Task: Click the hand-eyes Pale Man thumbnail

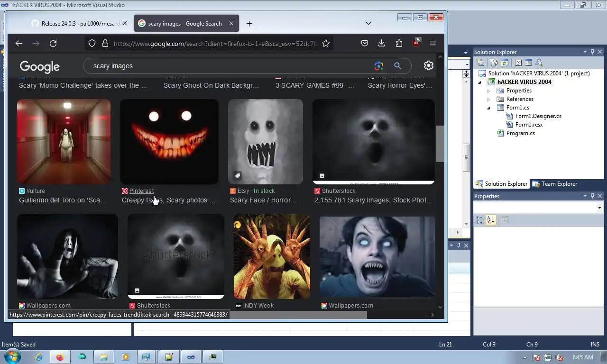Action: coord(272,256)
